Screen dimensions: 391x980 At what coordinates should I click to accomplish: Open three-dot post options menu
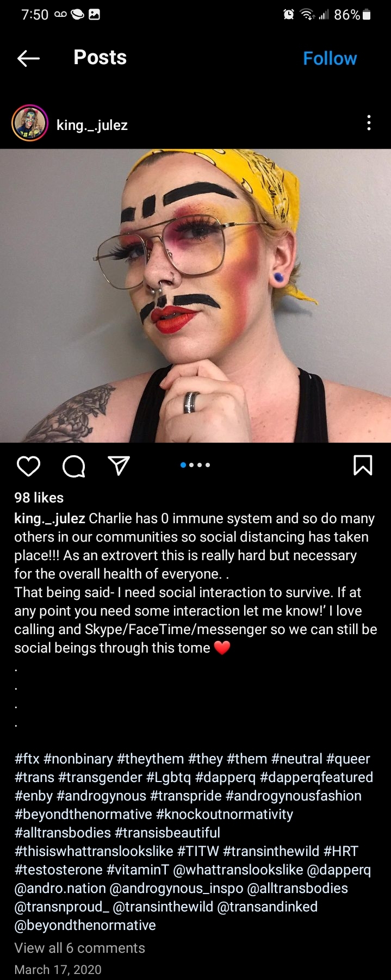tap(369, 123)
